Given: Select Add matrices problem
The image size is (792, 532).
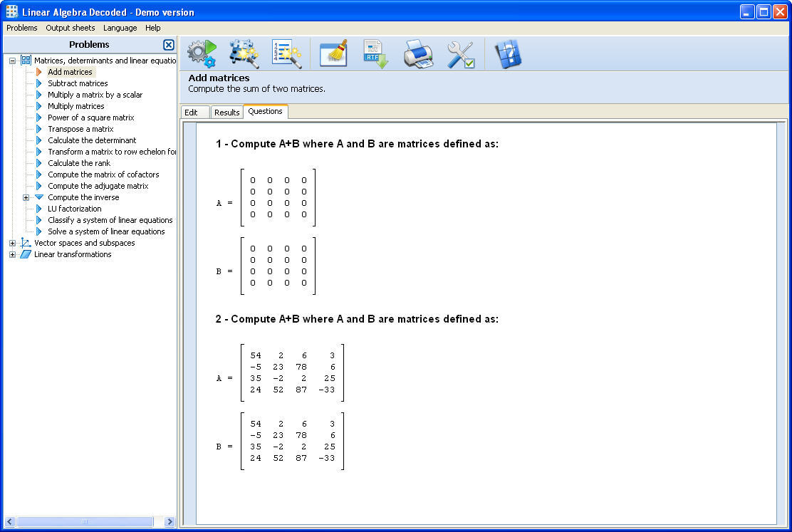Looking at the screenshot, I should pos(70,72).
